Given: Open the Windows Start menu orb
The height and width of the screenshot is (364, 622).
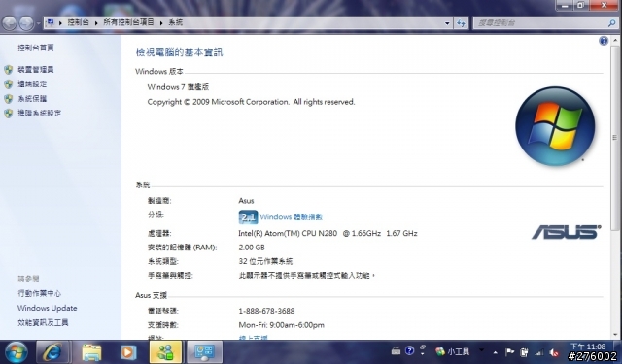Looking at the screenshot, I should click(x=16, y=352).
